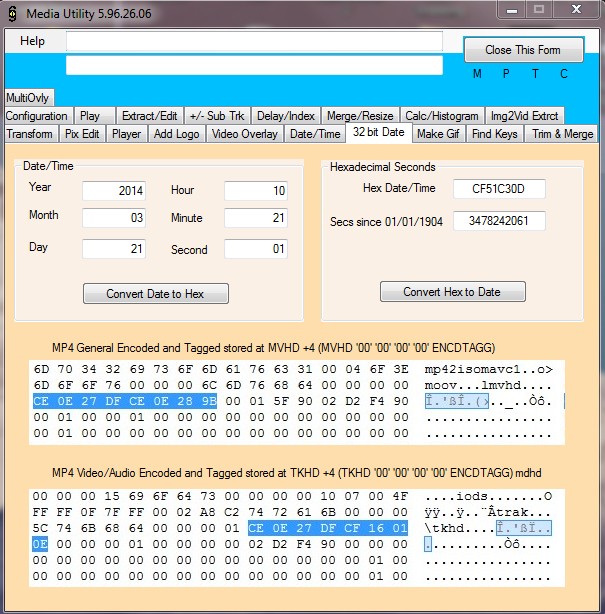The height and width of the screenshot is (614, 605).
Task: Click the Year field showing 2014
Action: pyautogui.click(x=114, y=191)
